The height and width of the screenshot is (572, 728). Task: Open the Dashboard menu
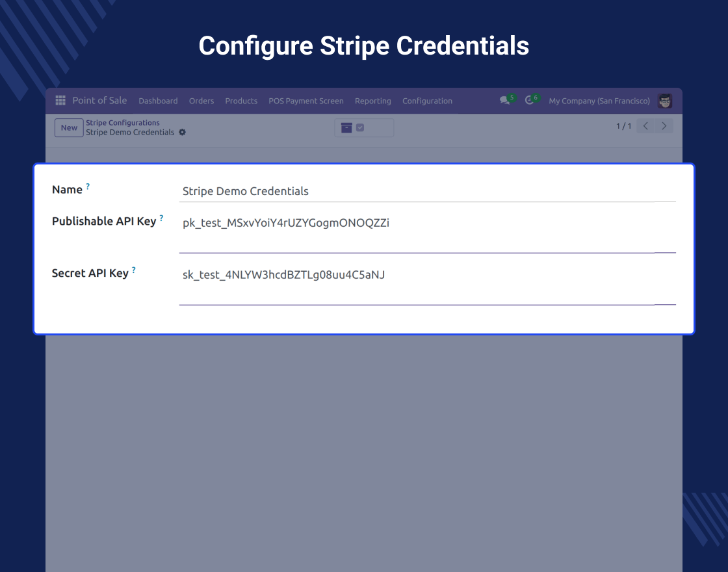point(158,101)
